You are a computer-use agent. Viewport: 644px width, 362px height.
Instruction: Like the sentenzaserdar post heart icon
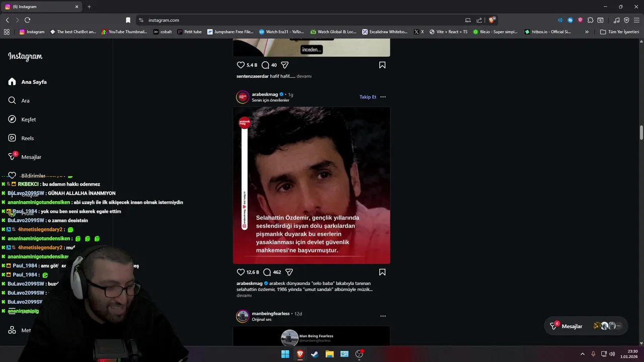(x=240, y=65)
